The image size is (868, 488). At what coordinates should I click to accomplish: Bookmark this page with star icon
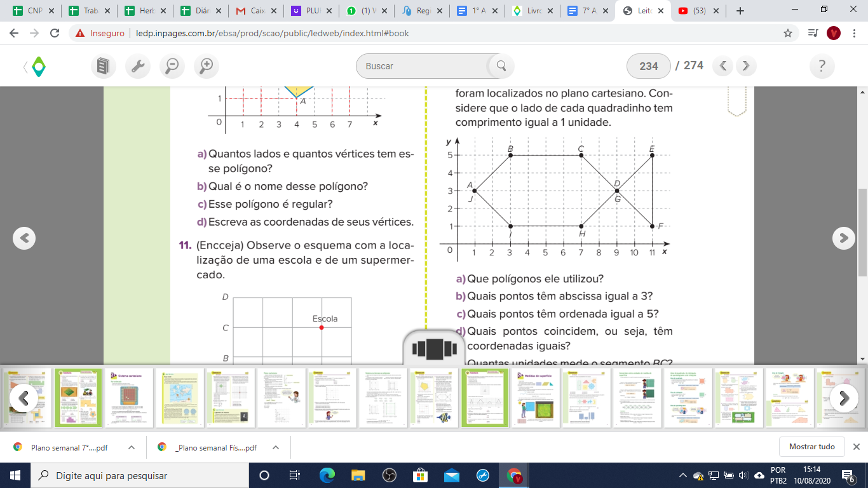pyautogui.click(x=788, y=33)
